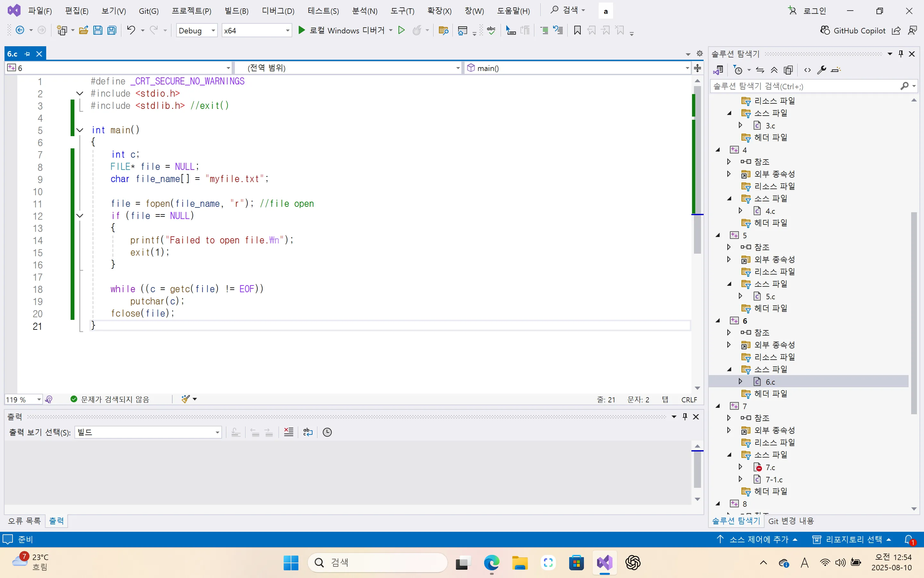Open the 빌드(B) menu
Image resolution: width=924 pixels, height=578 pixels.
[x=236, y=11]
